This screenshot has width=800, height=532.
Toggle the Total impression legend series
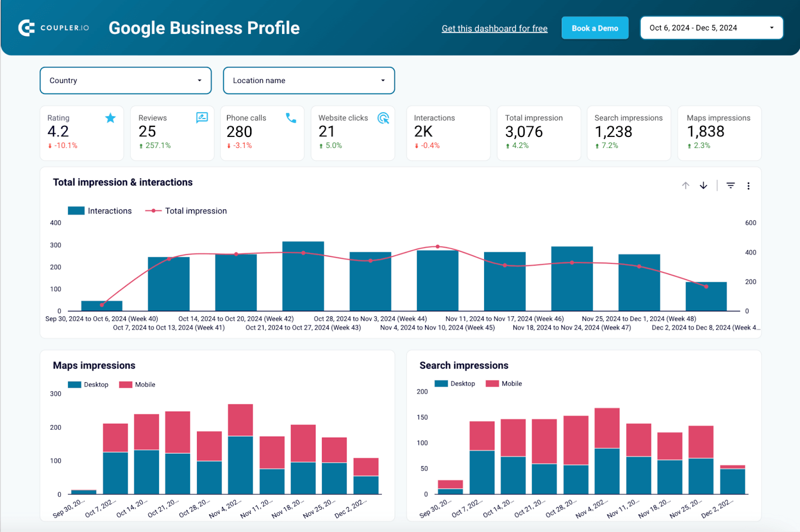point(186,211)
